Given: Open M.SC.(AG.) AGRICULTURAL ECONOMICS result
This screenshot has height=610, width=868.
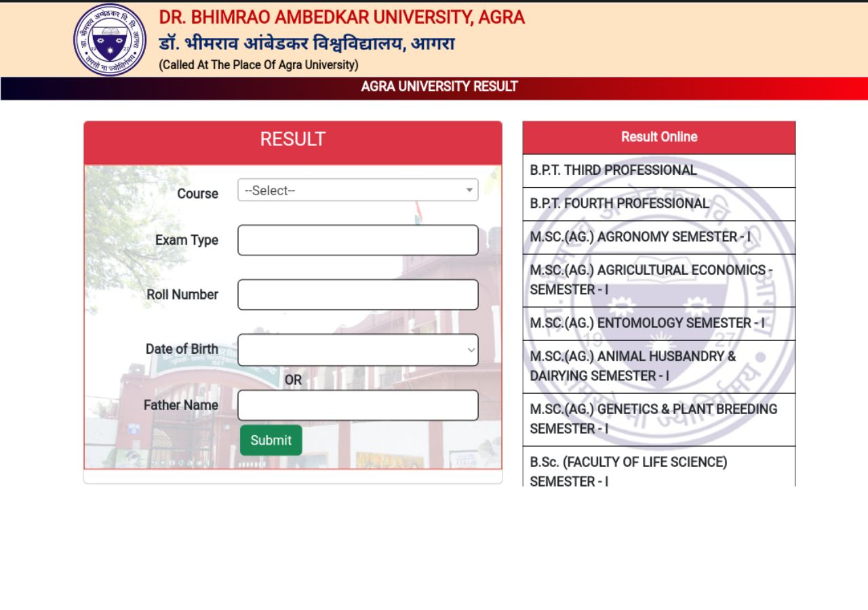Looking at the screenshot, I should (x=659, y=281).
